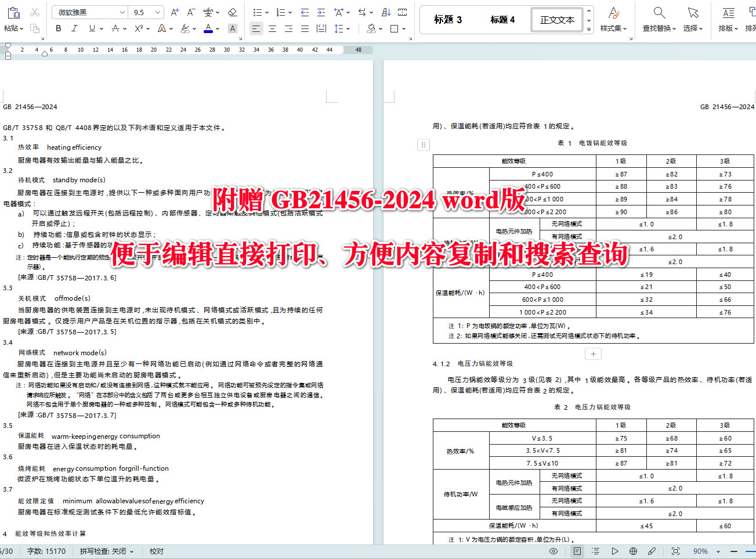This screenshot has height=559, width=756.
Task: Clear all formatting with the eraser icon
Action: 231,13
